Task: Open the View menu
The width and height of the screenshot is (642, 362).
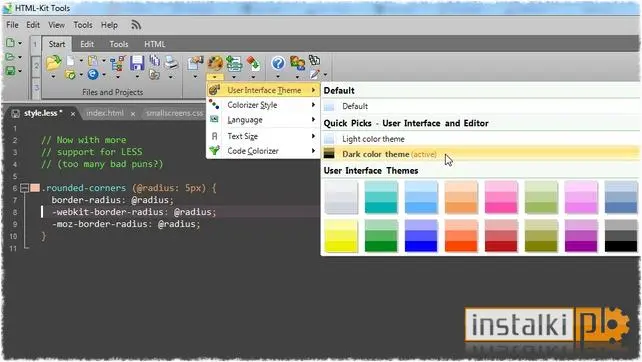Action: tap(57, 25)
